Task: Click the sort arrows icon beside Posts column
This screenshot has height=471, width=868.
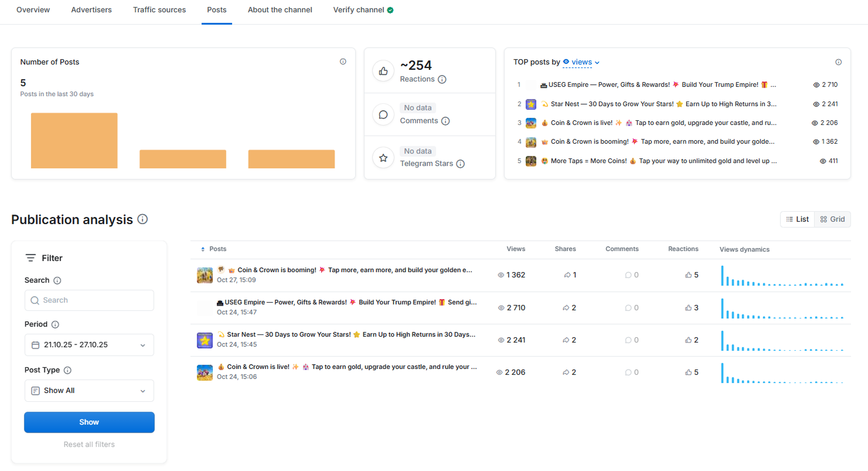Action: 203,249
